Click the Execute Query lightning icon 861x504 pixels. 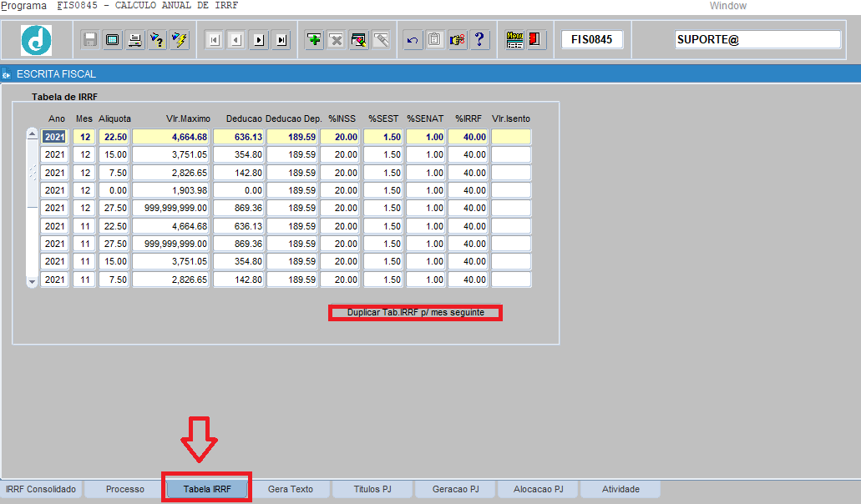[179, 40]
